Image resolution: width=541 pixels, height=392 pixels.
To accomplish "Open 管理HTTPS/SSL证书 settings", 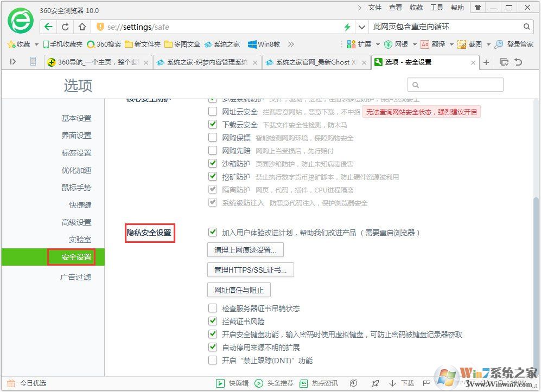I will 251,269.
